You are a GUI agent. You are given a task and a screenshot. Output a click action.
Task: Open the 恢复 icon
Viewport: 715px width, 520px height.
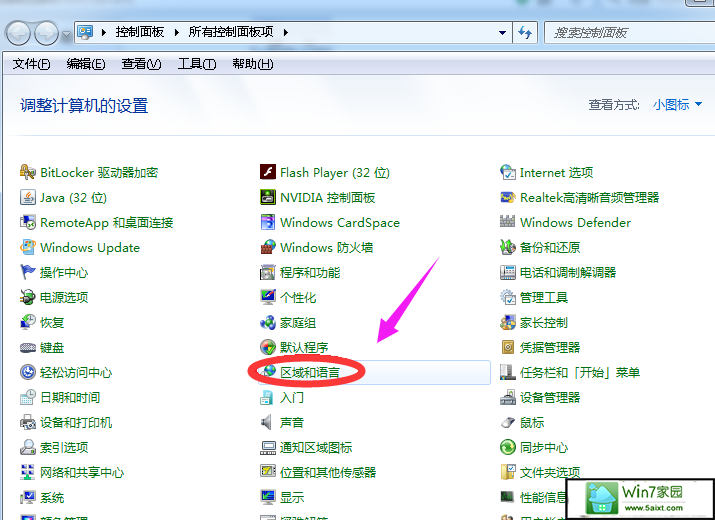(x=27, y=322)
